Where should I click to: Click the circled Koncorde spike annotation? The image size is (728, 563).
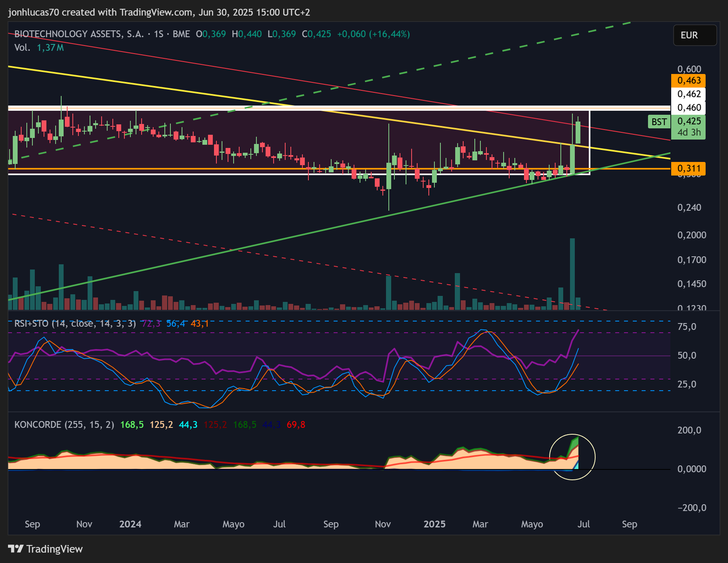point(572,457)
